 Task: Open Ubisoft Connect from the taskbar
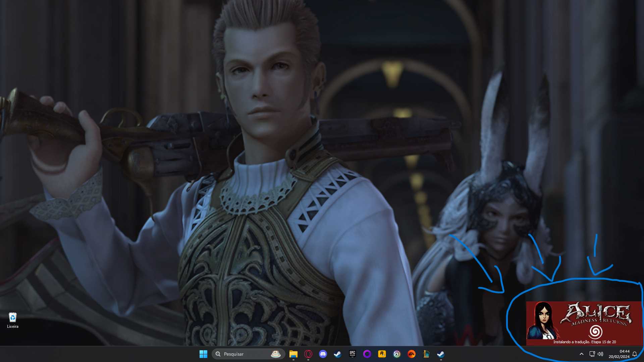(x=397, y=354)
